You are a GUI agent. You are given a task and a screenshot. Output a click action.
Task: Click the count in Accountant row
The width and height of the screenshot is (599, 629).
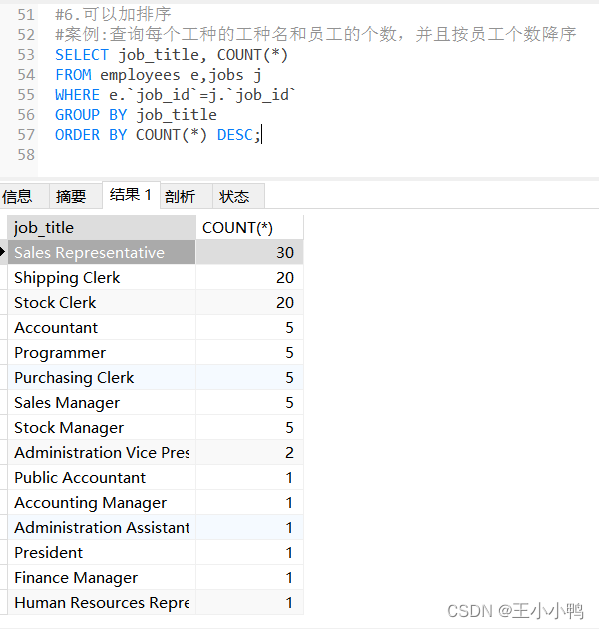[x=249, y=328]
